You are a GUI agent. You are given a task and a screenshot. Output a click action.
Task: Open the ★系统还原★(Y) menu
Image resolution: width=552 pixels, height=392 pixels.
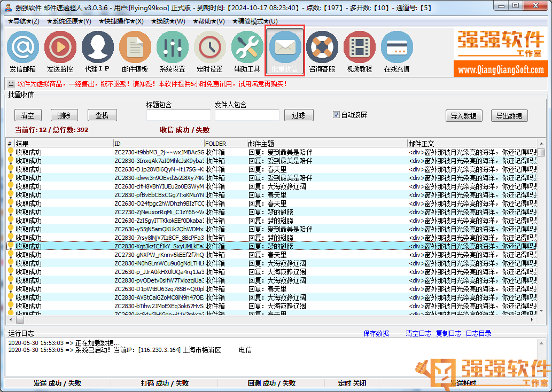point(69,21)
